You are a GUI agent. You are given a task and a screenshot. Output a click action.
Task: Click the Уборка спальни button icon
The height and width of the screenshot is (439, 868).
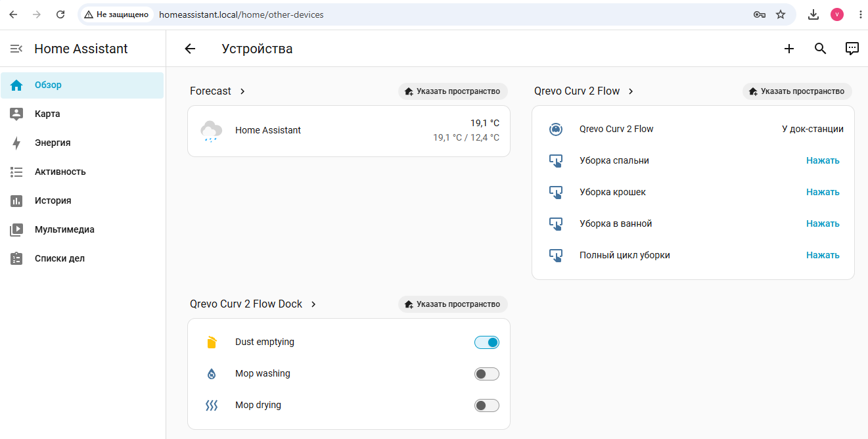[555, 161]
